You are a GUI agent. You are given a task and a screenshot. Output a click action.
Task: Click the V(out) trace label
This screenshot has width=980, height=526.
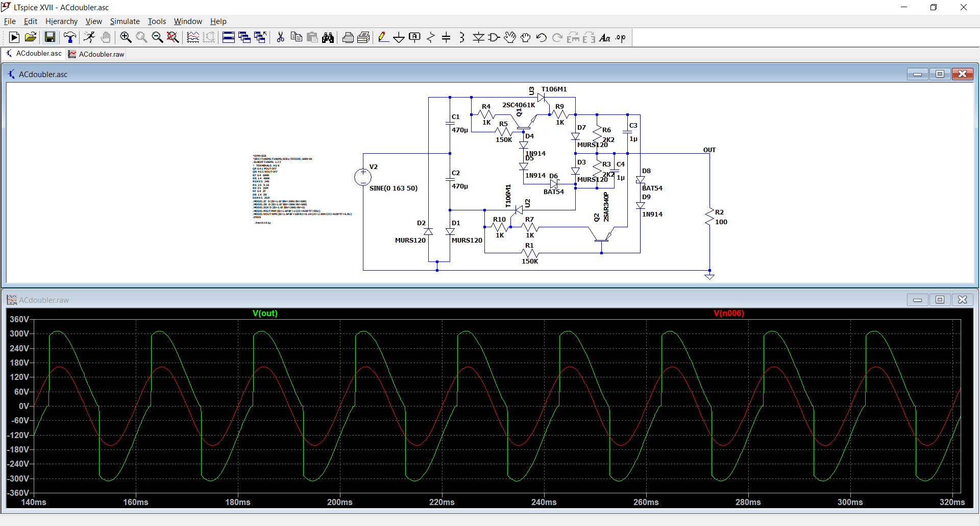tap(265, 314)
